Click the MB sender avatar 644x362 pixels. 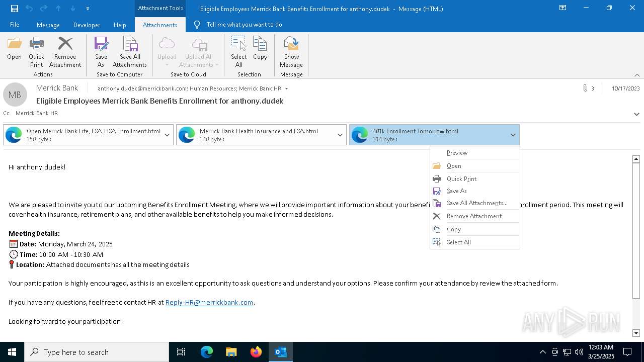pos(15,95)
